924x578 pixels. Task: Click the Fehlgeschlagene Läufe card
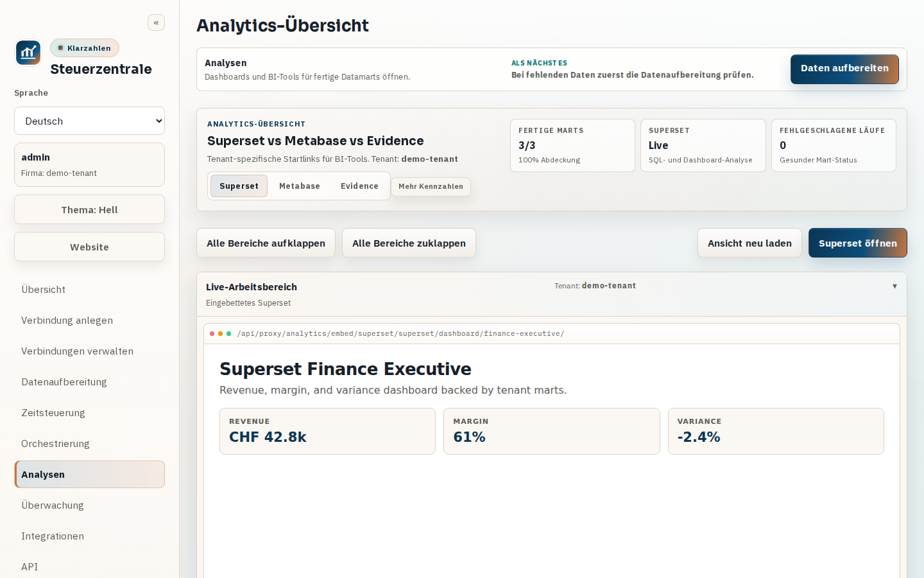pyautogui.click(x=834, y=145)
